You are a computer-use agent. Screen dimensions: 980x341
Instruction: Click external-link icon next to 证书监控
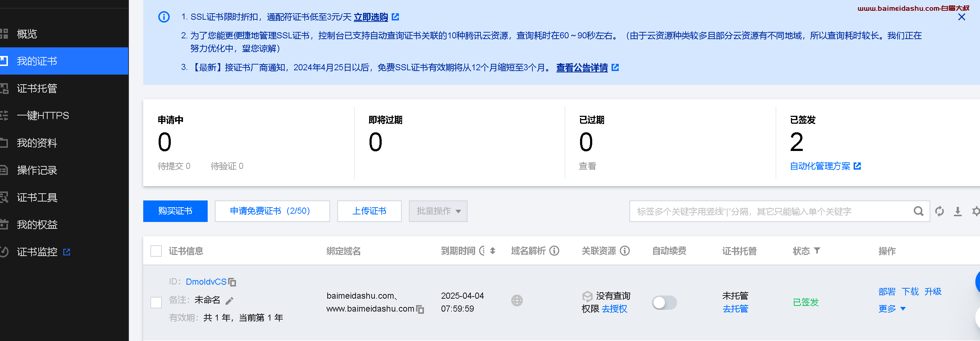(x=67, y=252)
